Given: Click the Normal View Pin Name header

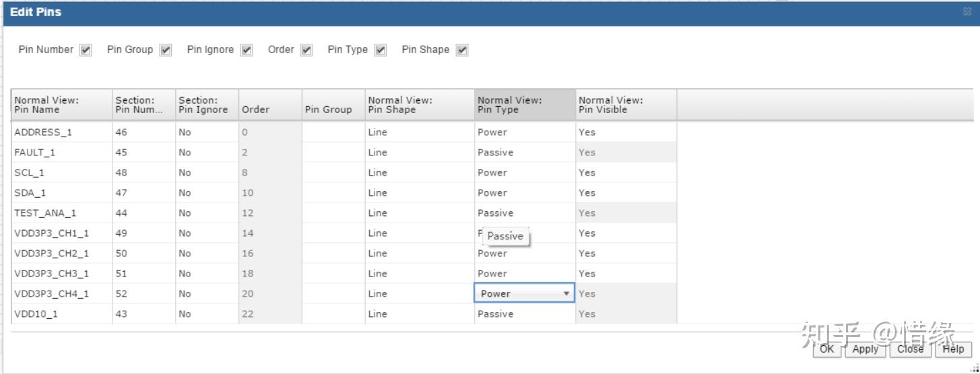Looking at the screenshot, I should point(61,105).
